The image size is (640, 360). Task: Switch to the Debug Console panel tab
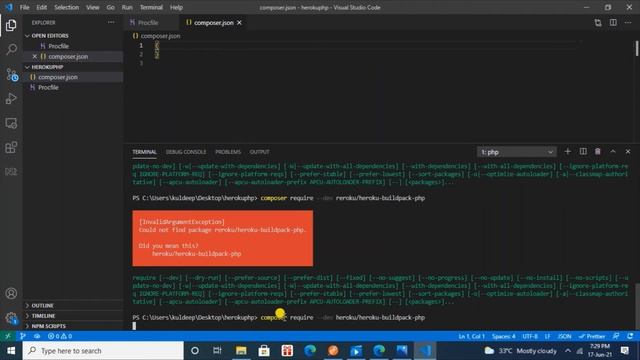[x=186, y=152]
